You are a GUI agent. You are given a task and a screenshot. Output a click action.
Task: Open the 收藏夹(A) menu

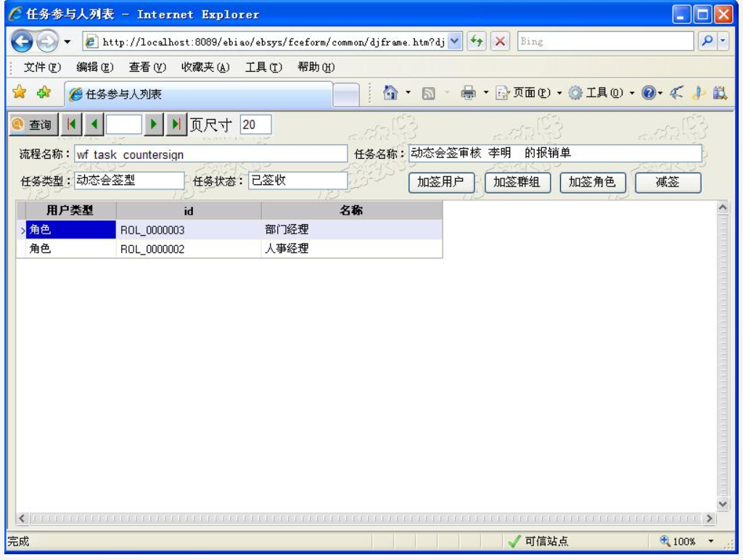coord(205,67)
